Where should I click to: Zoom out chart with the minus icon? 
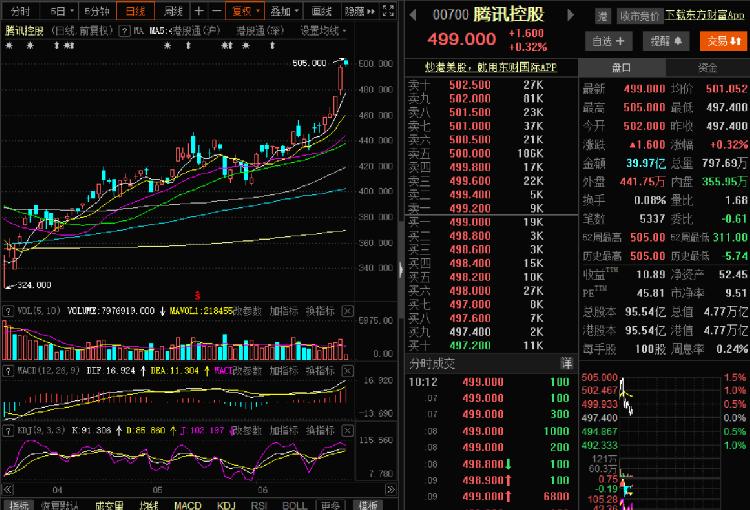click(217, 11)
